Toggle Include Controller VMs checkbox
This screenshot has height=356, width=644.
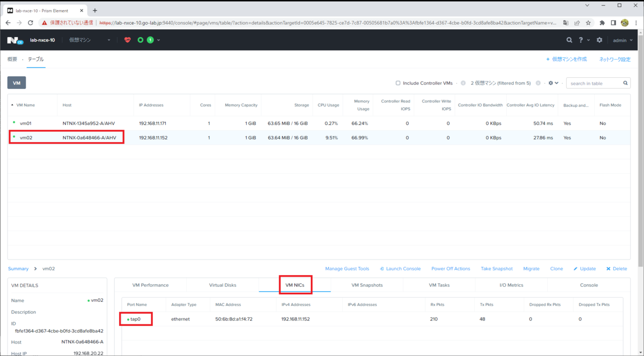click(x=398, y=83)
